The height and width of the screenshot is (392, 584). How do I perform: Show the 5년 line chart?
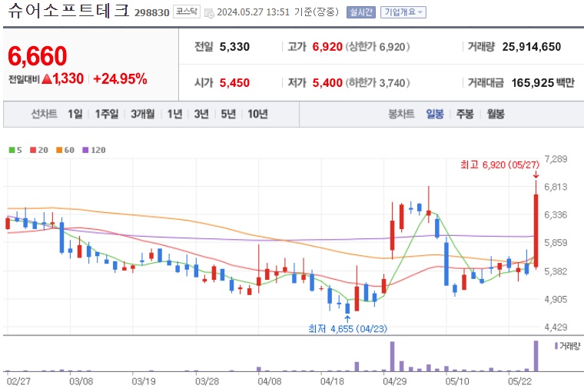point(228,114)
